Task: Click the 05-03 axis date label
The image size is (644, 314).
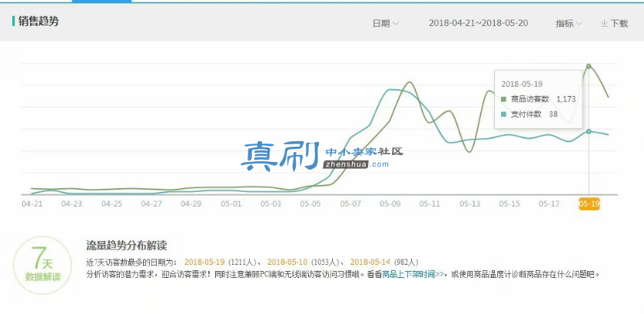Action: pyautogui.click(x=271, y=203)
